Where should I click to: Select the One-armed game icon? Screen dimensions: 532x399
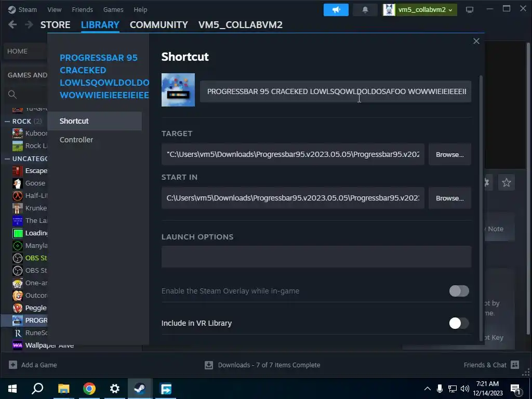[18, 283]
